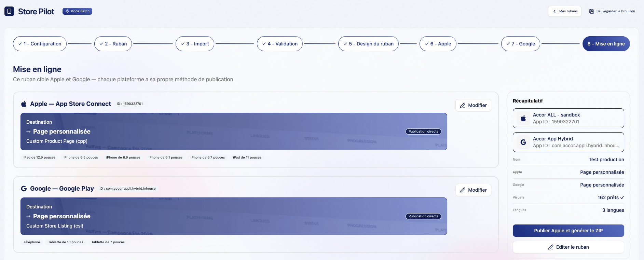Viewport: 644px width, 260px height.
Task: Click the Google destination Custom Store Listing banner
Action: coord(234,216)
